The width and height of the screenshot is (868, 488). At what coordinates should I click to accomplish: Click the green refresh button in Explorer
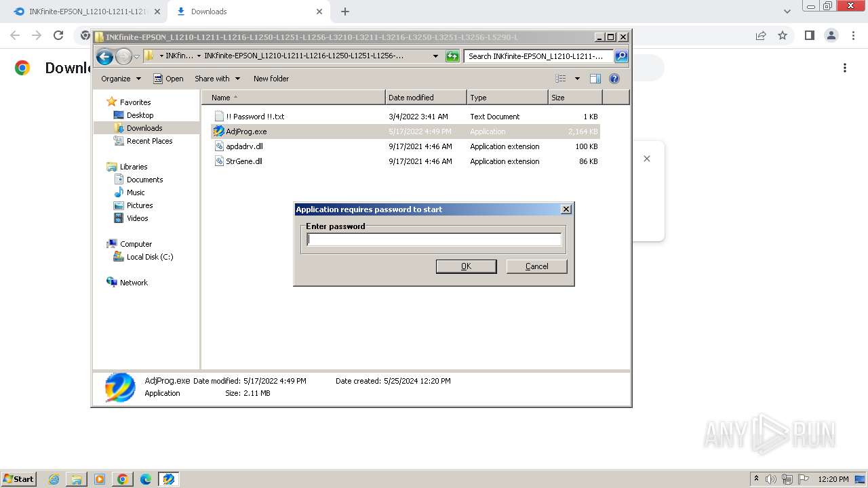click(452, 56)
